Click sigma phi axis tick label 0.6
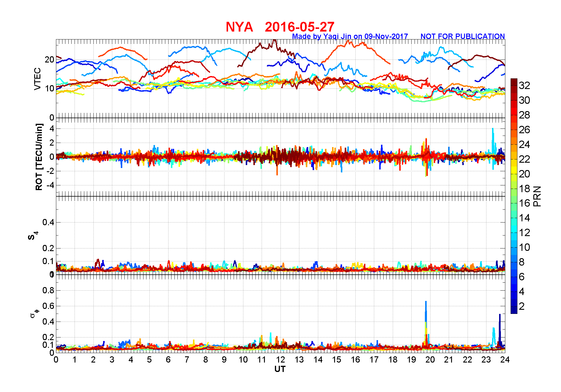 [48, 306]
